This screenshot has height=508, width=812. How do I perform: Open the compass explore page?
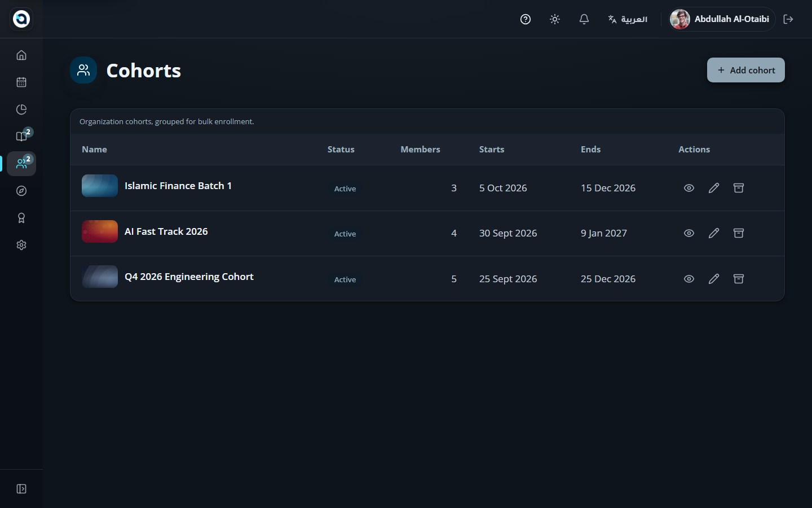[x=21, y=191]
